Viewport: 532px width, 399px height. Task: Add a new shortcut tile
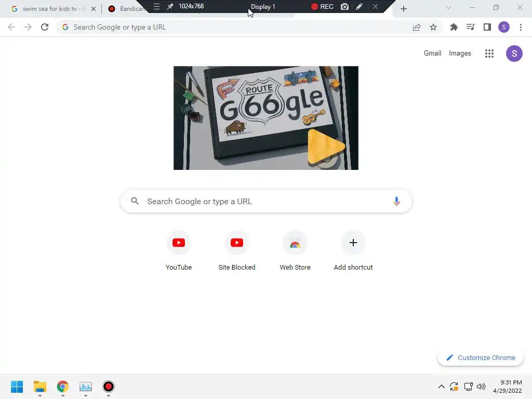(353, 251)
